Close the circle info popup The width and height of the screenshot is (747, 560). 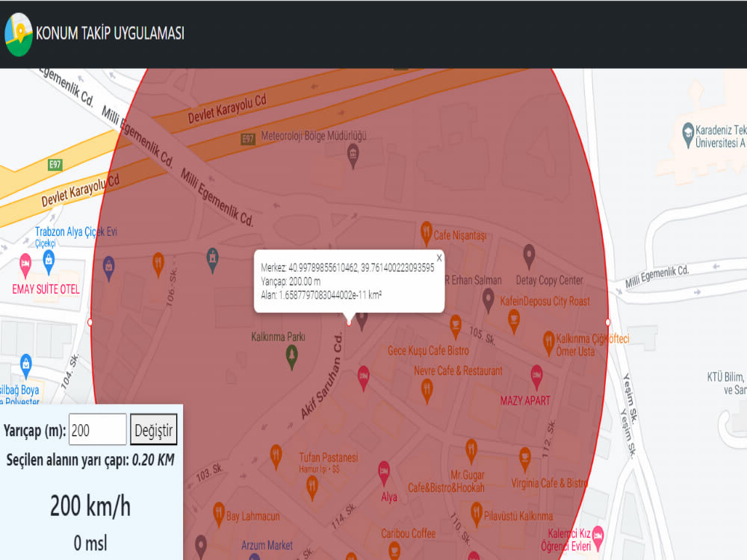coord(439,258)
